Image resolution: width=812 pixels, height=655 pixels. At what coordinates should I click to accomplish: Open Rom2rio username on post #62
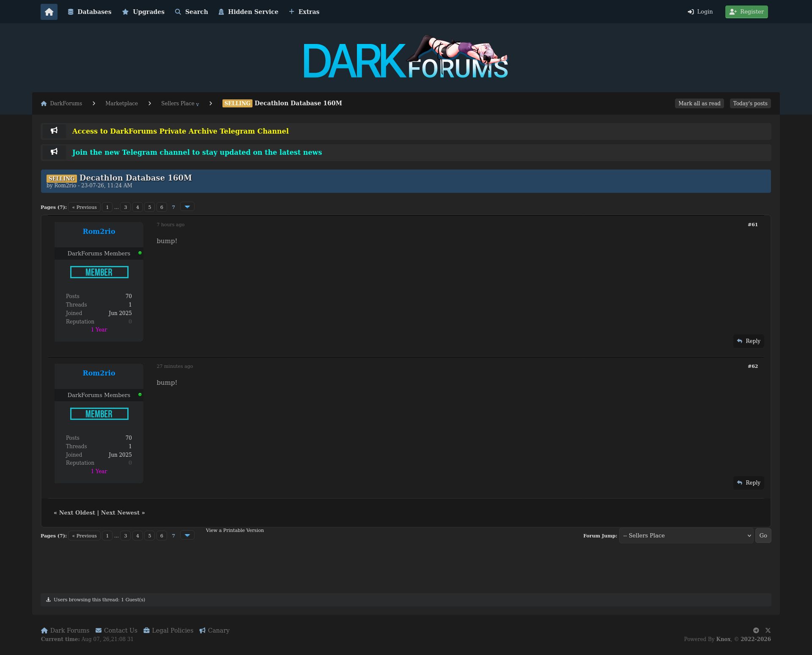(x=99, y=373)
